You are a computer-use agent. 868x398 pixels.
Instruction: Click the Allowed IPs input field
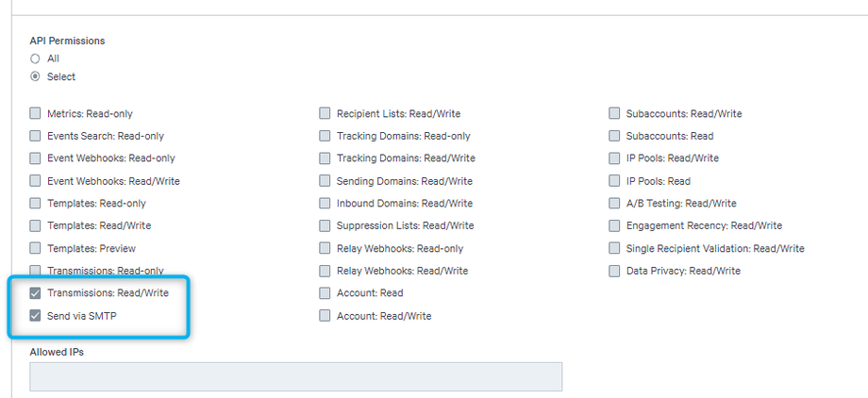pos(295,376)
